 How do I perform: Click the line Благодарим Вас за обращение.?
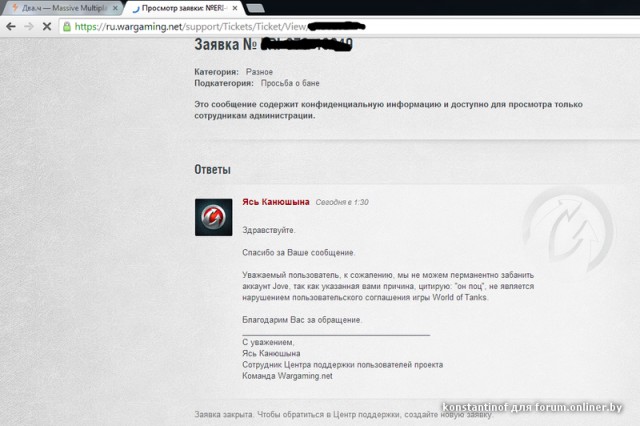coord(302,320)
